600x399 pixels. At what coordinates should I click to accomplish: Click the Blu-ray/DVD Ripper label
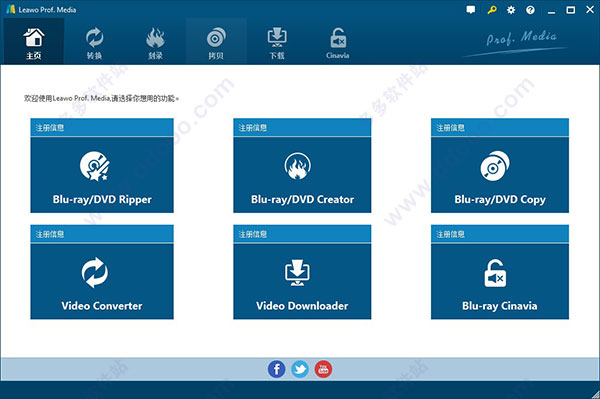(102, 200)
